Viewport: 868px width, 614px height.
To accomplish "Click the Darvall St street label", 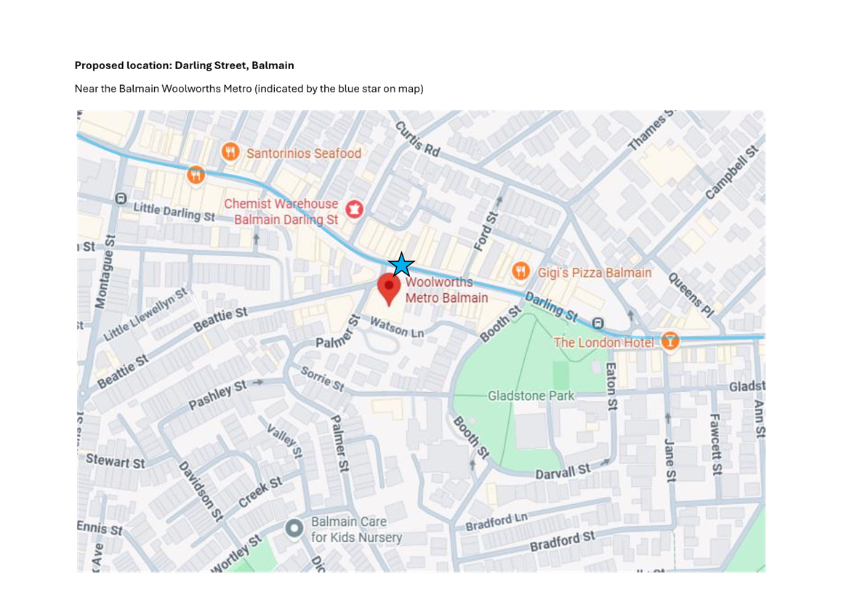I will pyautogui.click(x=563, y=471).
